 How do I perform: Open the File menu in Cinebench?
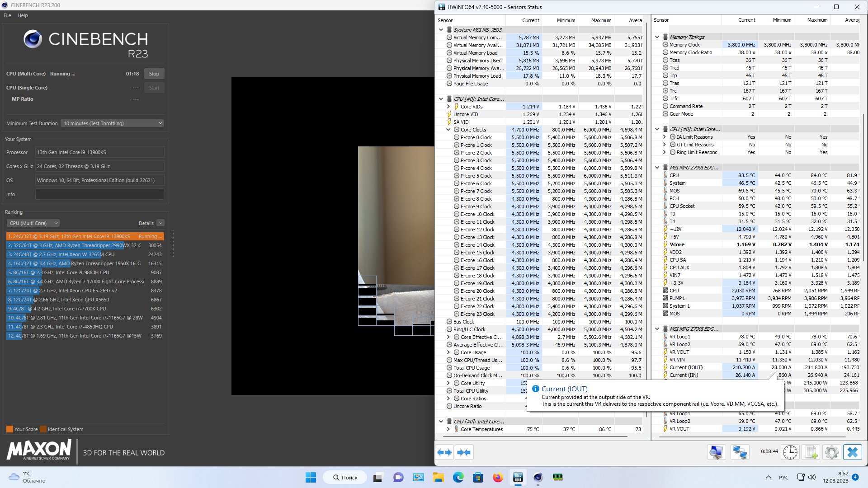point(7,15)
